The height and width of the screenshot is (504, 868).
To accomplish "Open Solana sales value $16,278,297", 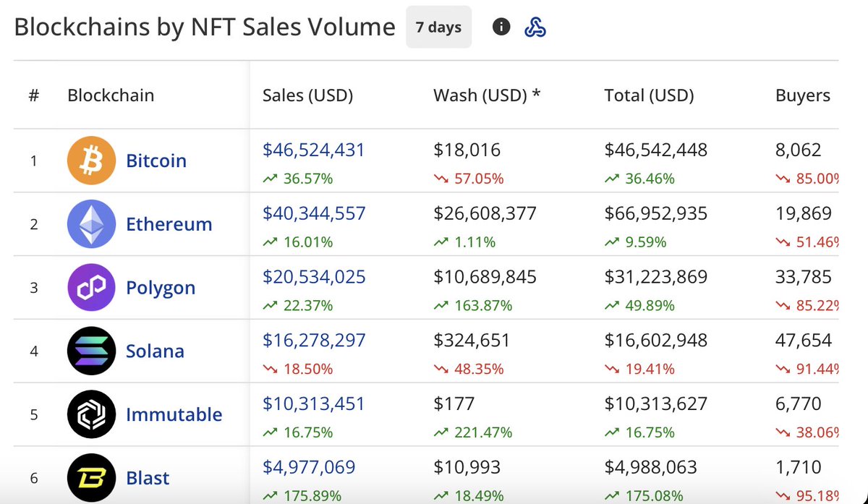I will [x=314, y=340].
